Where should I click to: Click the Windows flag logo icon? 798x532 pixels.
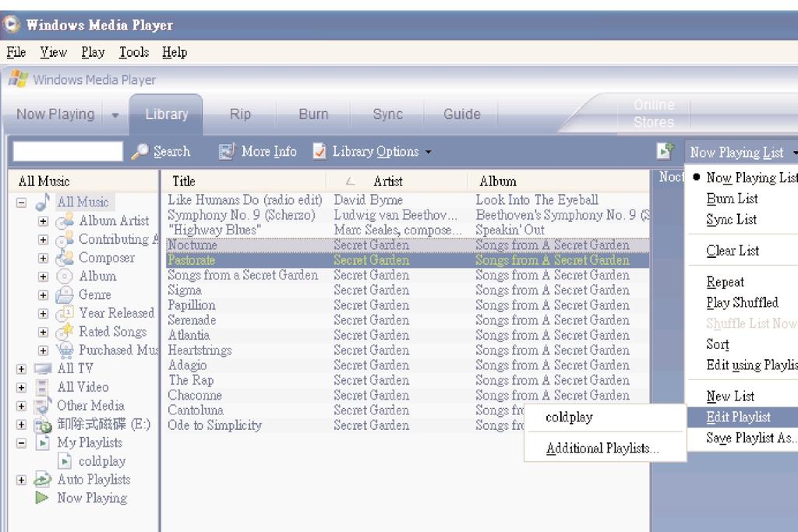(19, 79)
